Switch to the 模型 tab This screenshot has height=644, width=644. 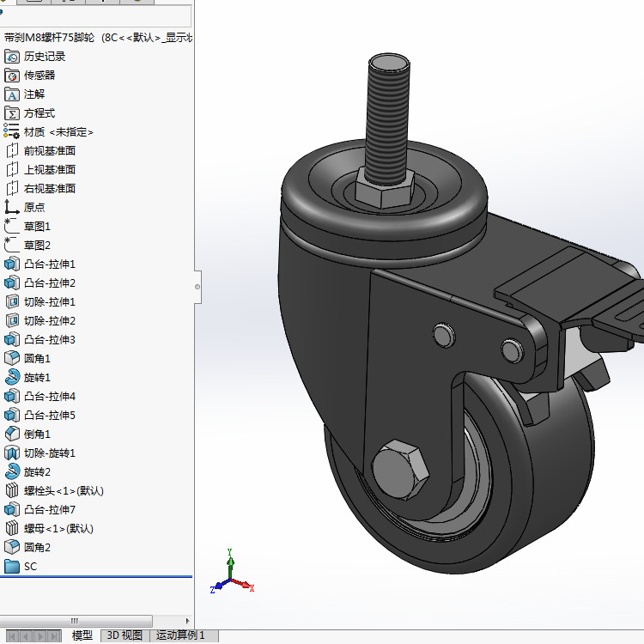click(x=82, y=635)
